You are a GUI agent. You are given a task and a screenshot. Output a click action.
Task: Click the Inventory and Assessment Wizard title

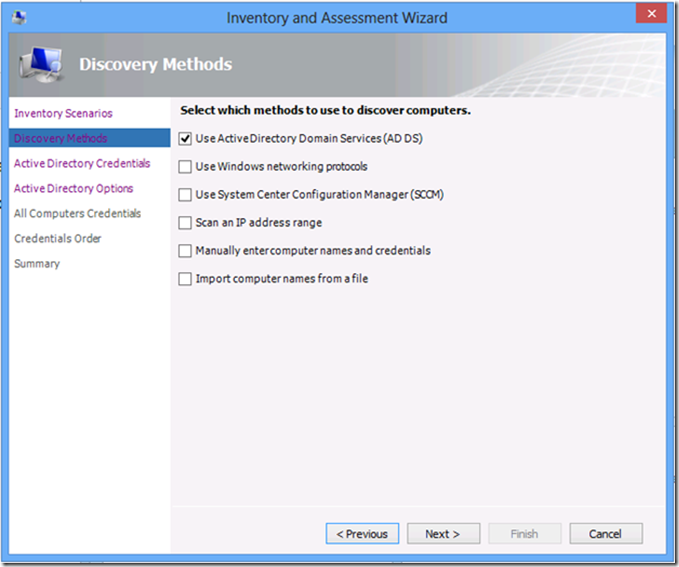click(x=337, y=18)
